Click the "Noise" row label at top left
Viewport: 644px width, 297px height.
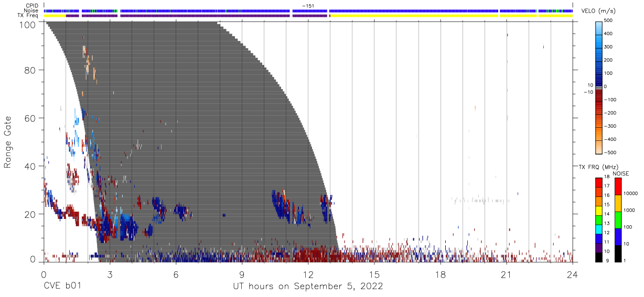[31, 10]
